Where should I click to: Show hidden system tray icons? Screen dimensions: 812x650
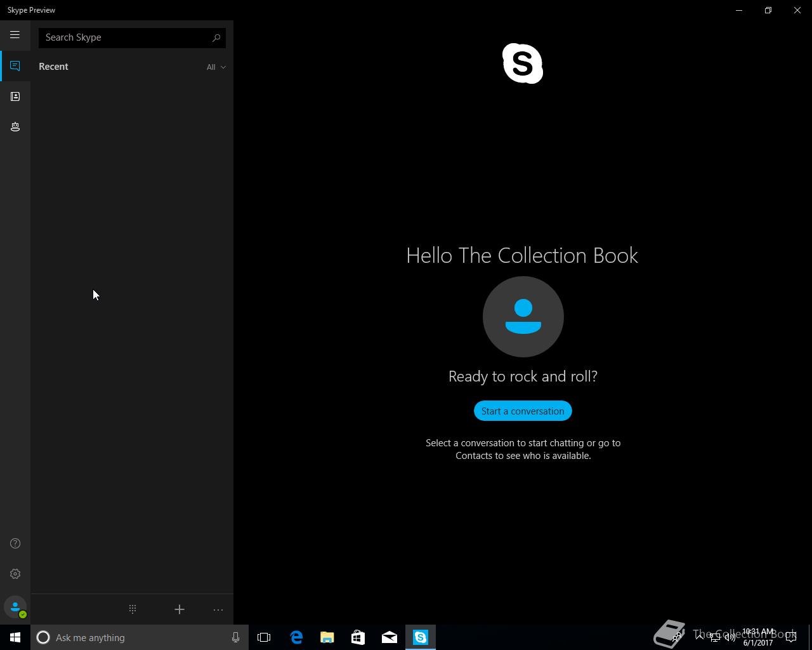(x=700, y=637)
